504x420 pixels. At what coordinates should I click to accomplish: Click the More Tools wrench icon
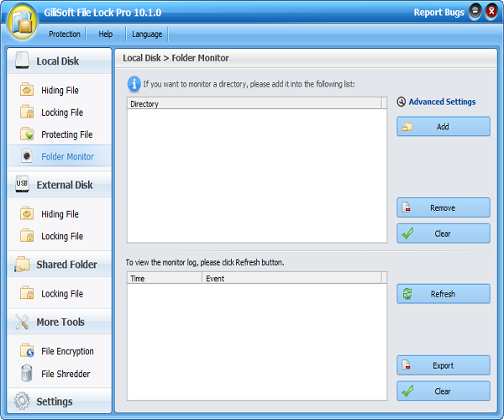point(22,322)
